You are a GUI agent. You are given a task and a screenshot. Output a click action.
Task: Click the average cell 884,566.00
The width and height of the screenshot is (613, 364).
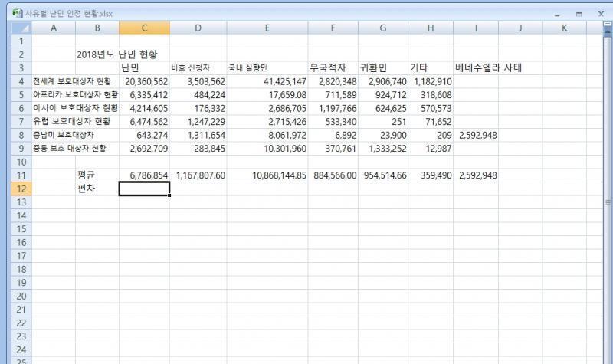click(x=333, y=175)
